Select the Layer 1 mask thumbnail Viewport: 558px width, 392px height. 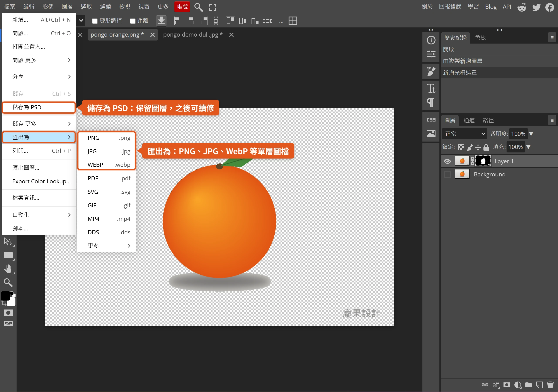[x=483, y=161]
